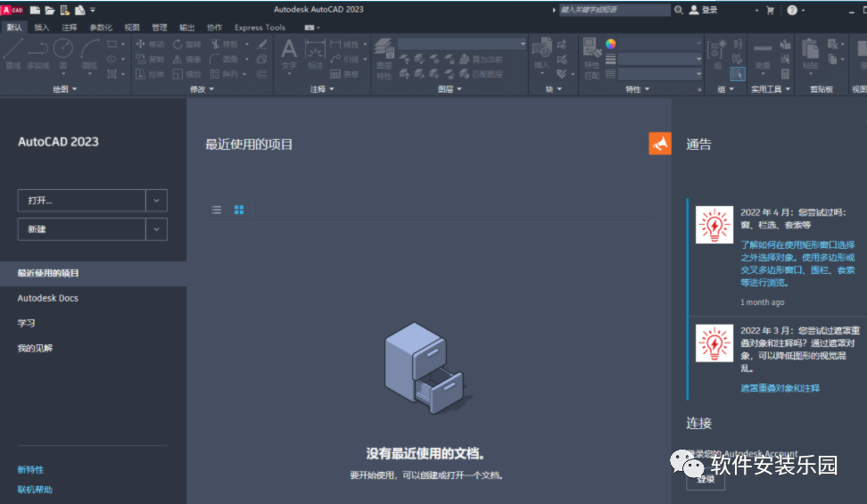
Task: Click the Paste (粘贴) icon
Action: click(810, 54)
